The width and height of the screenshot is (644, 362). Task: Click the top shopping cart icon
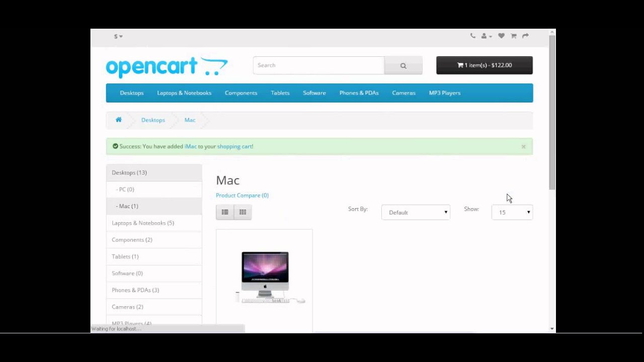pyautogui.click(x=513, y=36)
